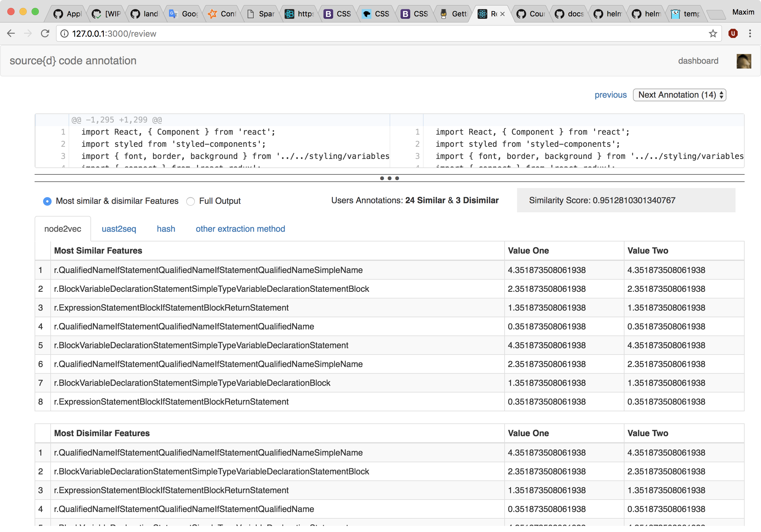Select the Full Output radio button
Screen dimensions: 761x532
[x=190, y=201]
